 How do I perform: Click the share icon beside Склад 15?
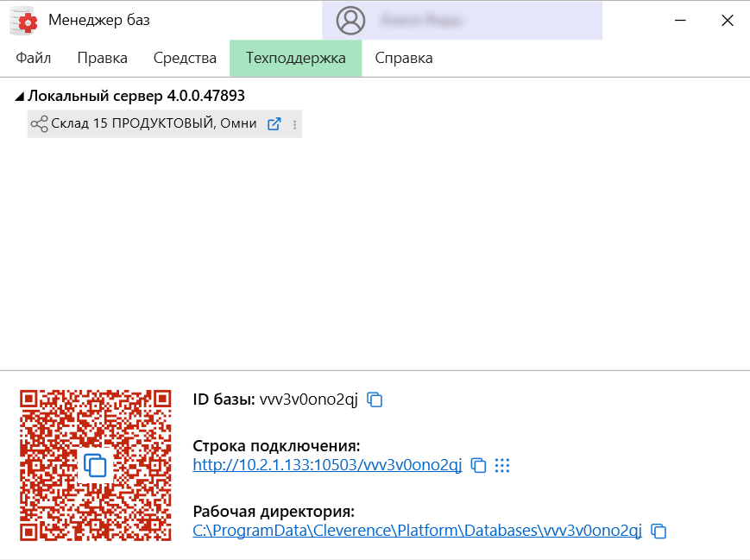(x=39, y=124)
